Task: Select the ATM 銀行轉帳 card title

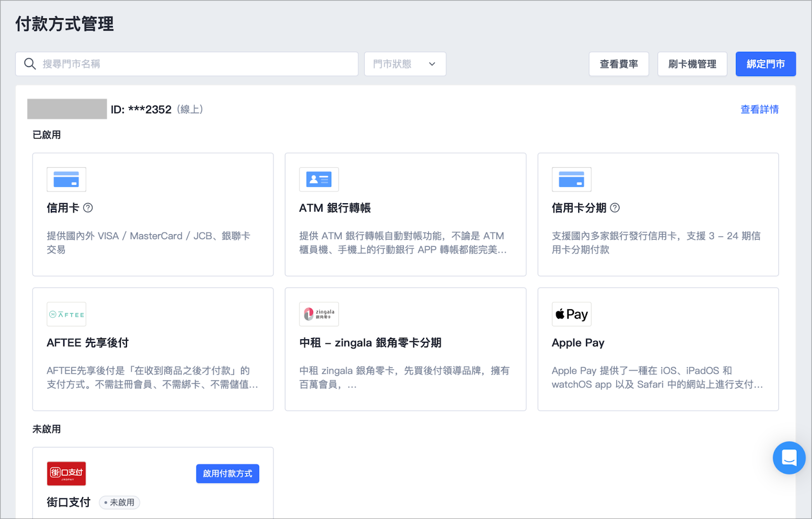Action: click(335, 208)
